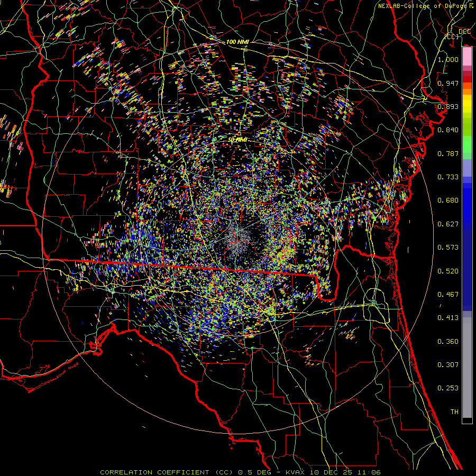Click the 0.787 scale value
476x476 pixels.
tap(448, 153)
